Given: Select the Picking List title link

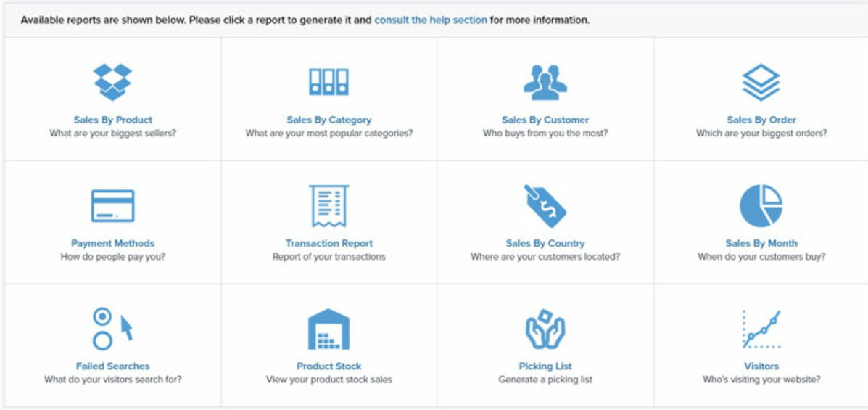Looking at the screenshot, I should 545,366.
